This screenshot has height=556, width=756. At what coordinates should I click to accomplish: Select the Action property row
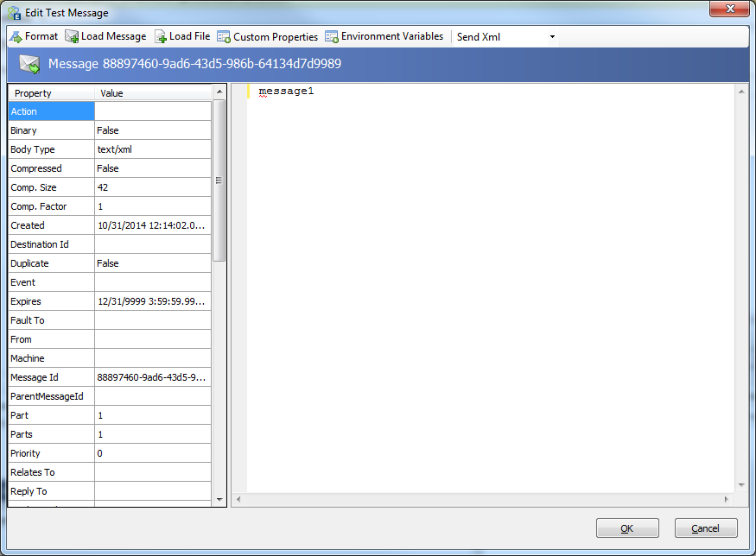tap(51, 111)
